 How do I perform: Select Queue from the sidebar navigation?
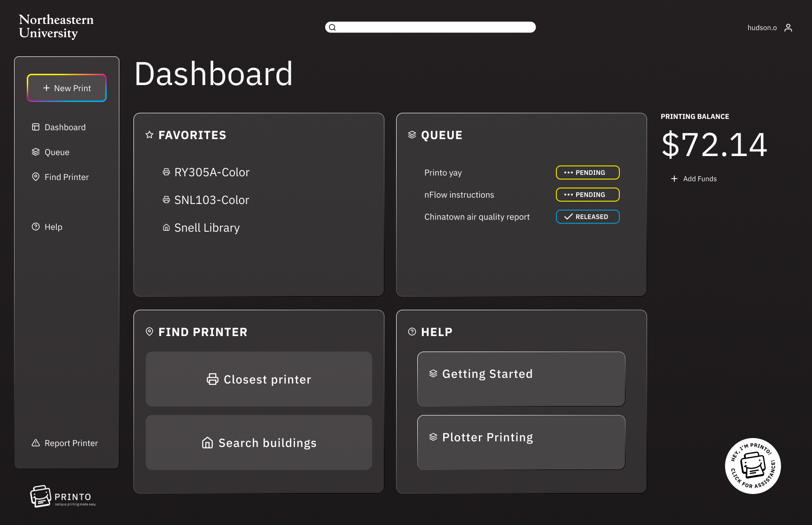coord(56,152)
